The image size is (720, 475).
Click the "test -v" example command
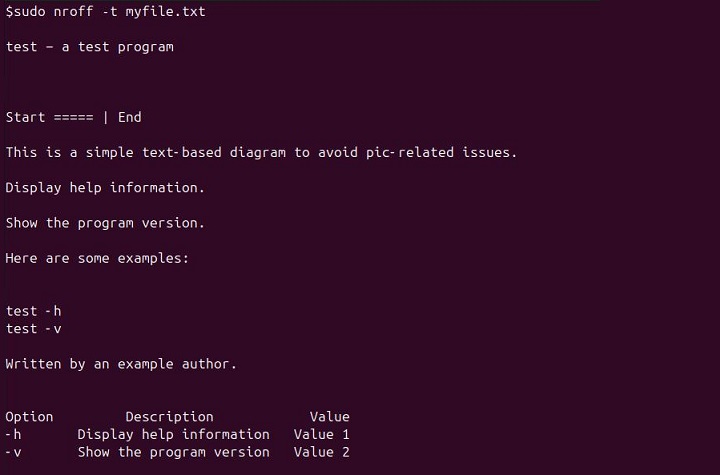(x=33, y=328)
